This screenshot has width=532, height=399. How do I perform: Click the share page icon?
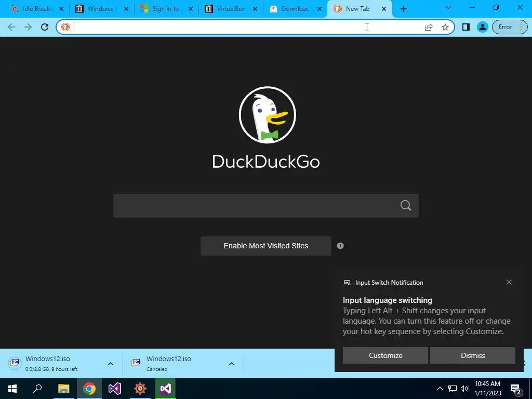[x=429, y=27]
